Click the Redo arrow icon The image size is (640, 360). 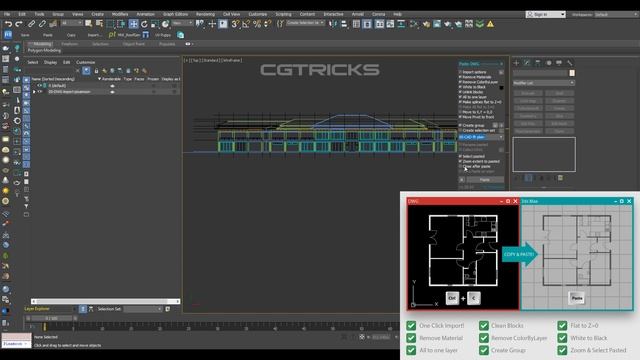(x=18, y=24)
